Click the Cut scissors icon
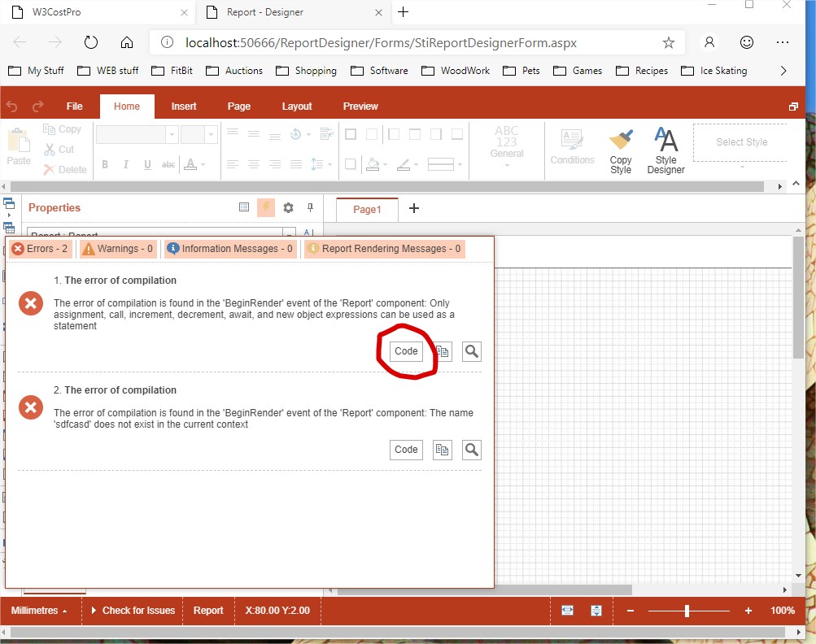816x644 pixels. point(50,150)
